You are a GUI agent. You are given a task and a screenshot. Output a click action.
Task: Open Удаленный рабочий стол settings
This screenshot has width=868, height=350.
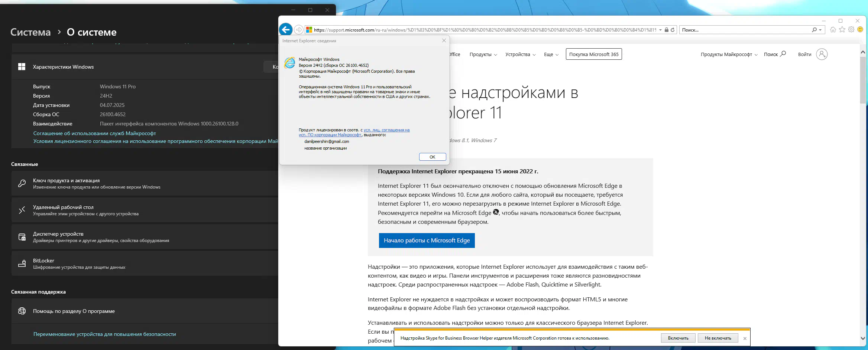click(x=145, y=210)
